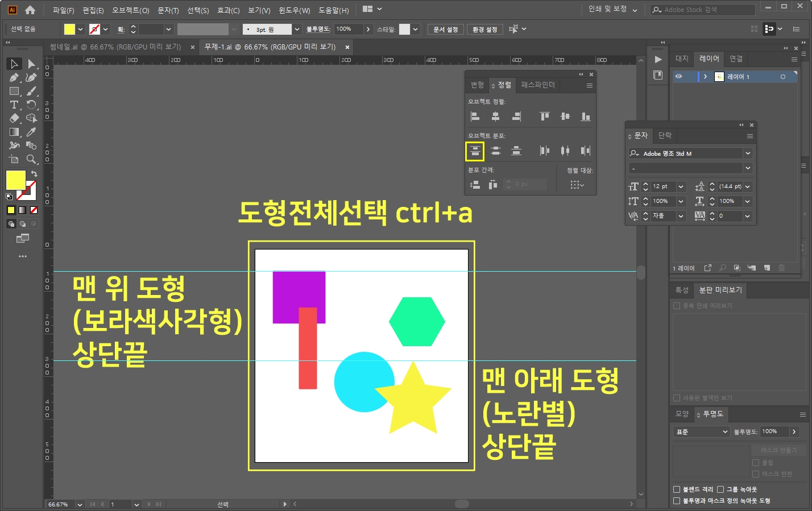This screenshot has height=511, width=812.
Task: Set fill to color mode button
Action: coord(11,210)
